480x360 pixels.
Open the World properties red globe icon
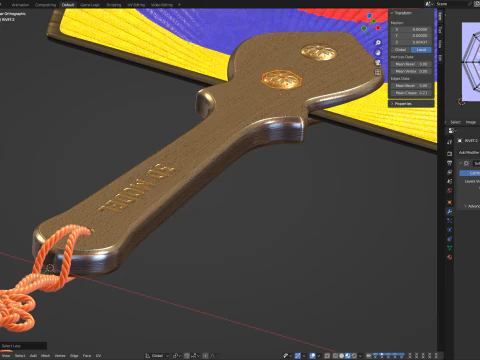449,190
